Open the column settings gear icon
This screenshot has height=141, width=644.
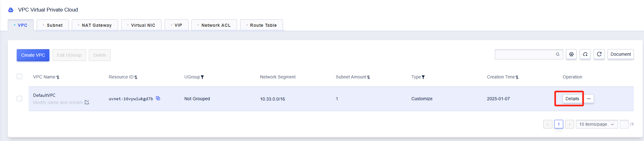pyautogui.click(x=571, y=54)
